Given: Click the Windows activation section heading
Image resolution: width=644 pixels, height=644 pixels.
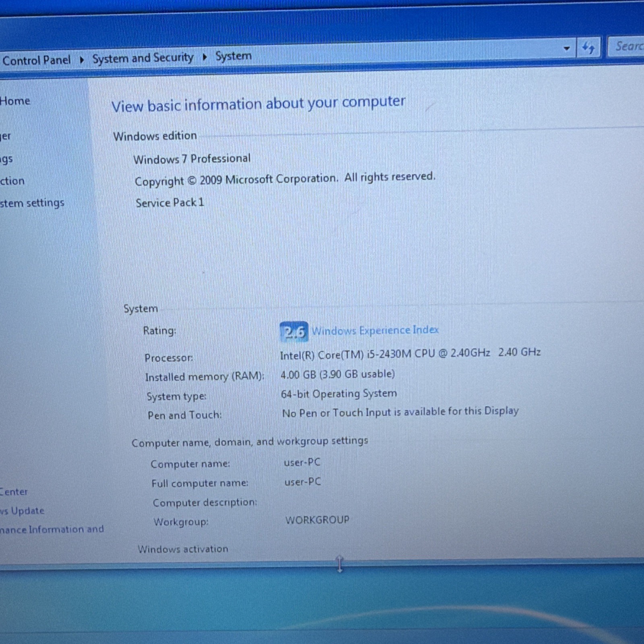Looking at the screenshot, I should (183, 549).
